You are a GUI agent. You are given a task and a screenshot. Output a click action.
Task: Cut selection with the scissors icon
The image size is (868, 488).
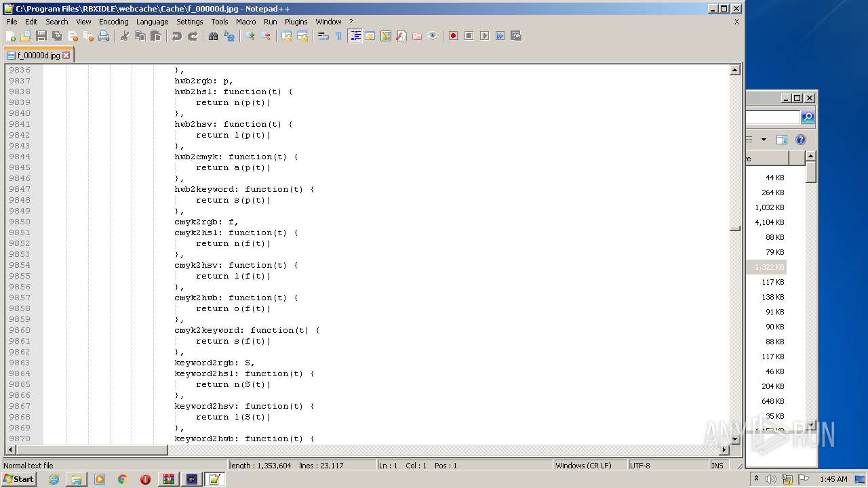(x=125, y=36)
